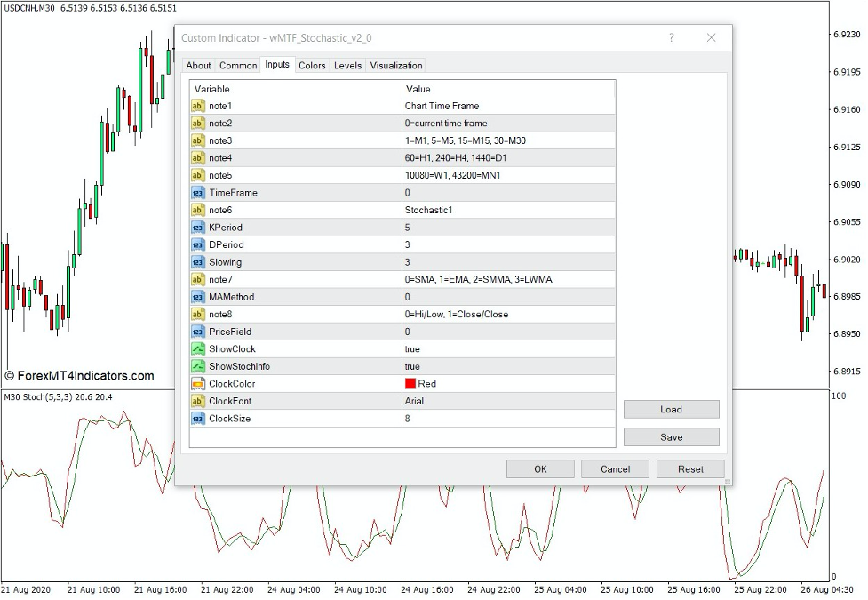Click the dialog help question mark
Image resolution: width=868 pixels, height=600 pixels.
click(672, 38)
